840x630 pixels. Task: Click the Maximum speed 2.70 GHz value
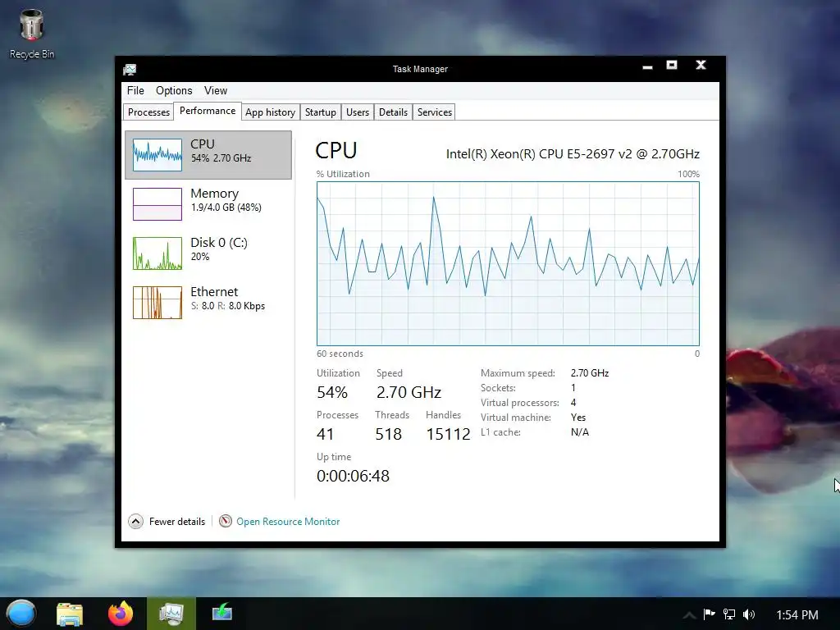coord(590,373)
